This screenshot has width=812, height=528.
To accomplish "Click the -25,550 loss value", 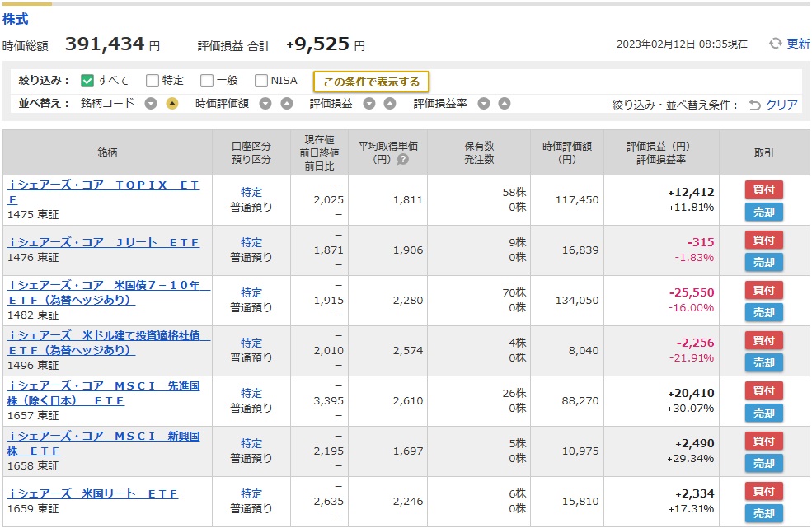I will click(692, 292).
